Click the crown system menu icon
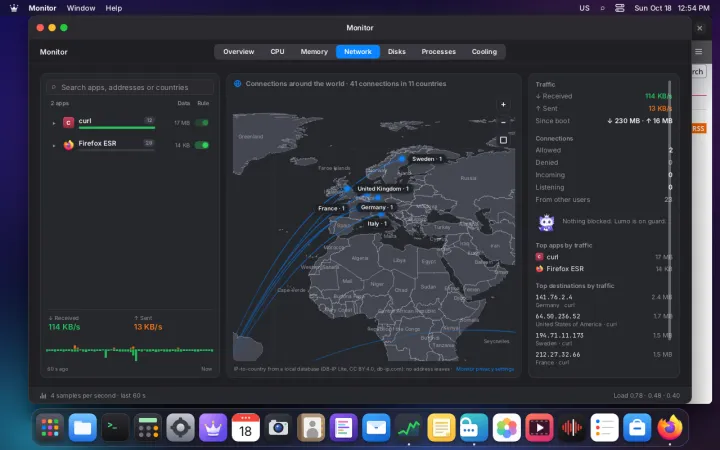Image resolution: width=720 pixels, height=450 pixels. click(x=14, y=8)
